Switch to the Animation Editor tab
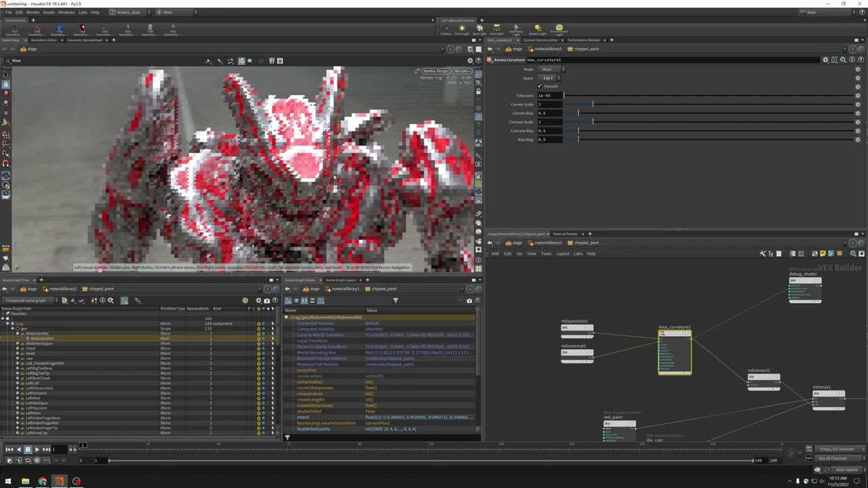 click(x=44, y=40)
